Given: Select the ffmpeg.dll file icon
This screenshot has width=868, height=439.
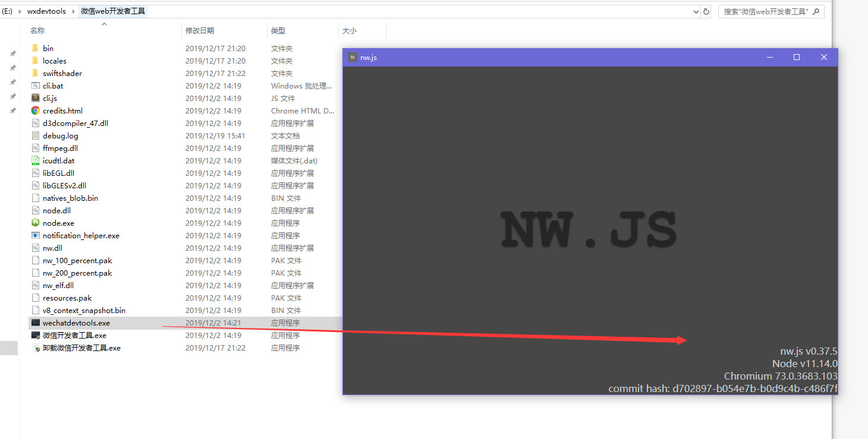Looking at the screenshot, I should point(35,148).
